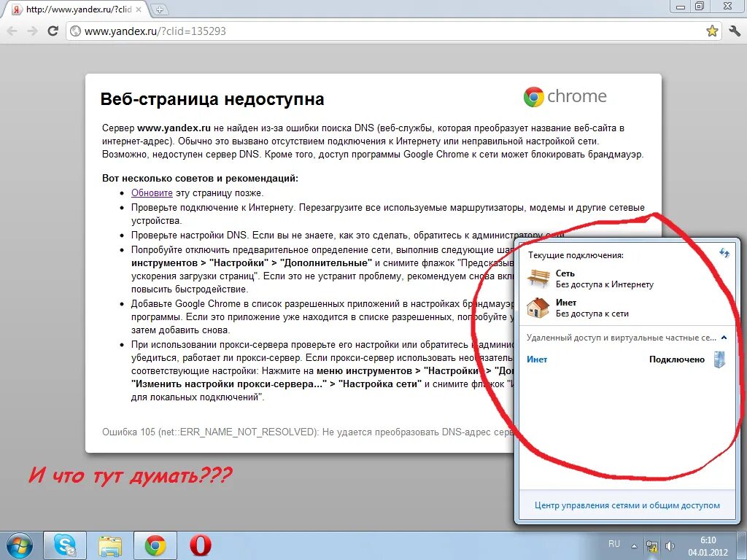Close the yandex.ru tab
747x560 pixels.
click(139, 9)
